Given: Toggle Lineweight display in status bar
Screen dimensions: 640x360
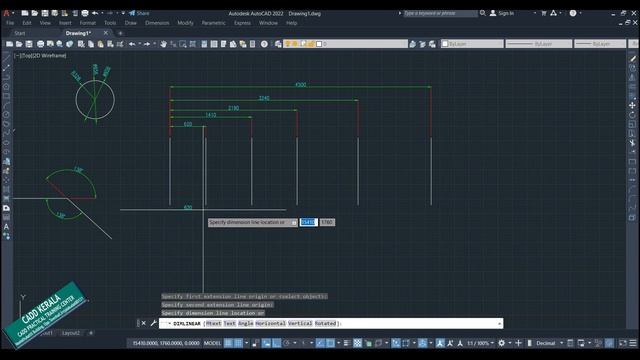Looking at the screenshot, I should click(x=347, y=343).
